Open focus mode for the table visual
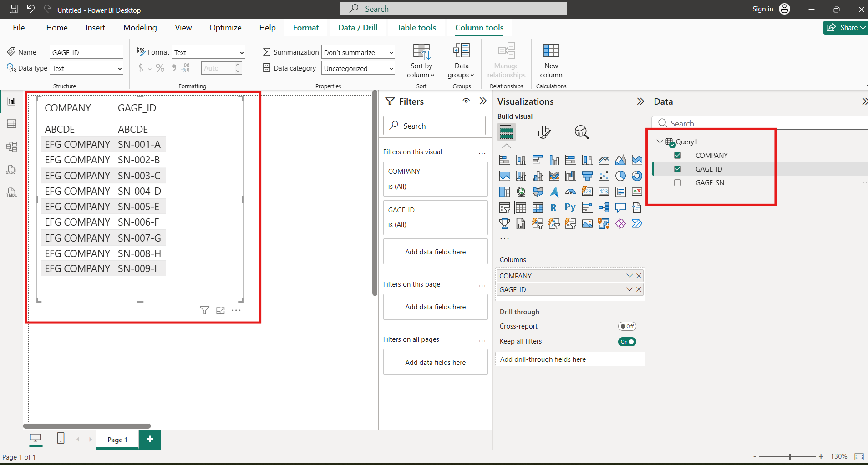Screen dimensions: 868x465 (221, 311)
